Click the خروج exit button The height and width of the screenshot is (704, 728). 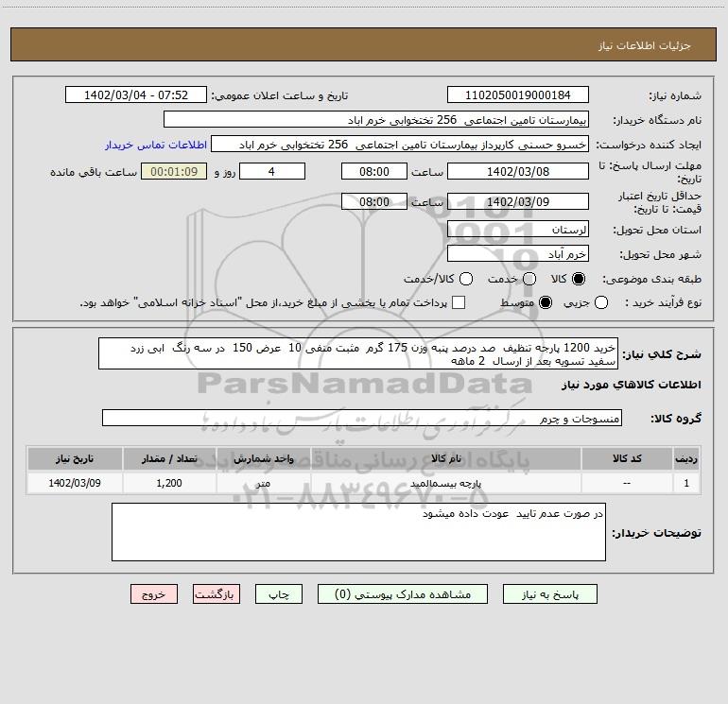(154, 594)
